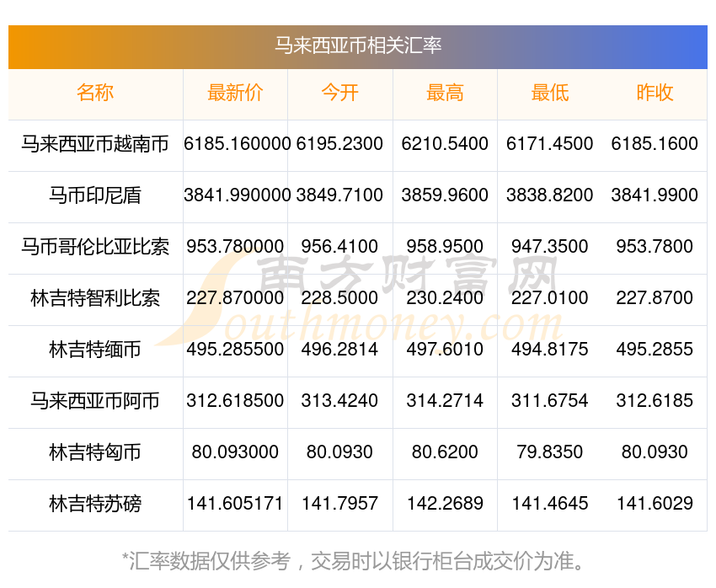The width and height of the screenshot is (716, 588).
Task: Click the opening value 6195.2300
Action: (339, 144)
